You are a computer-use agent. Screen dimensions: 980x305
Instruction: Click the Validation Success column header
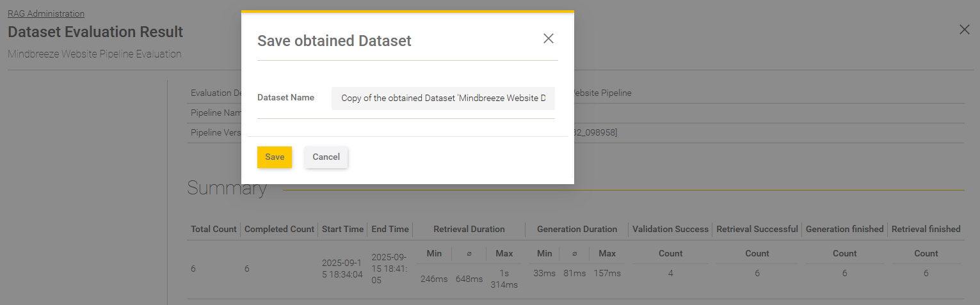[670, 229]
